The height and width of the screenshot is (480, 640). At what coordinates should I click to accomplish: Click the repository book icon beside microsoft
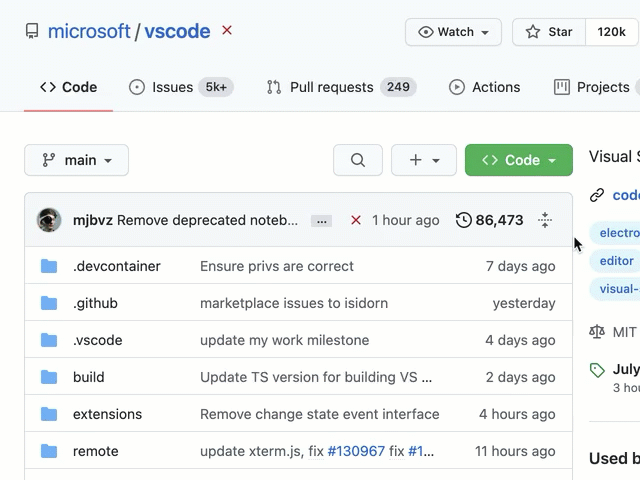[x=32, y=31]
